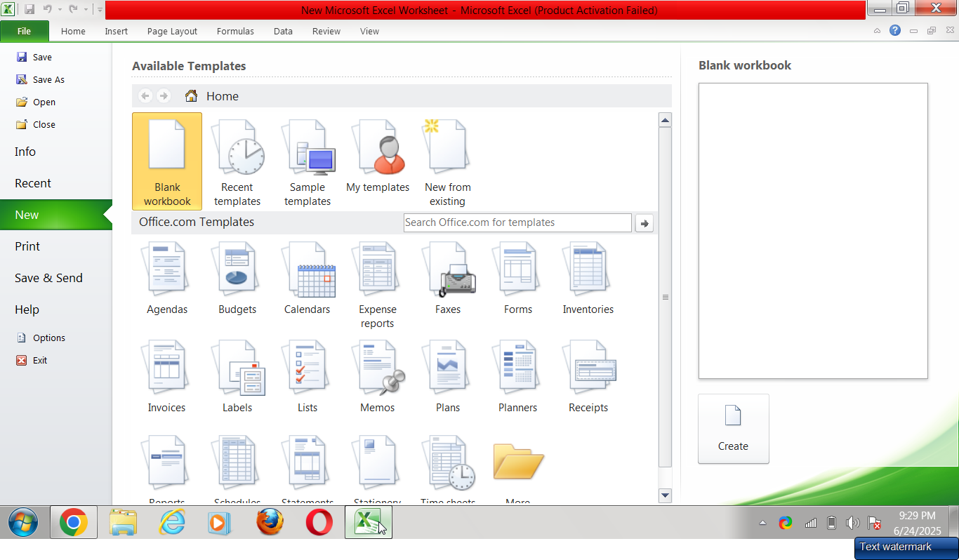Open the Plans template category
Screen dimensions: 959x560
click(x=448, y=376)
